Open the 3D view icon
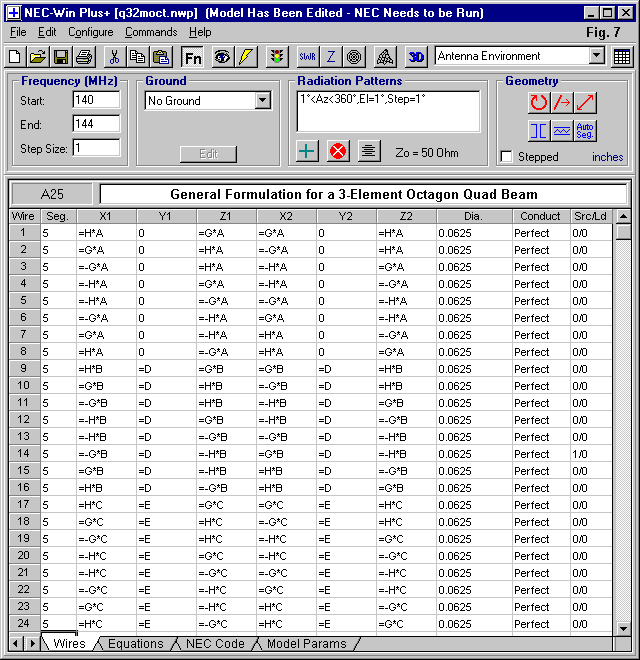Image resolution: width=640 pixels, height=660 pixels. pyautogui.click(x=418, y=57)
